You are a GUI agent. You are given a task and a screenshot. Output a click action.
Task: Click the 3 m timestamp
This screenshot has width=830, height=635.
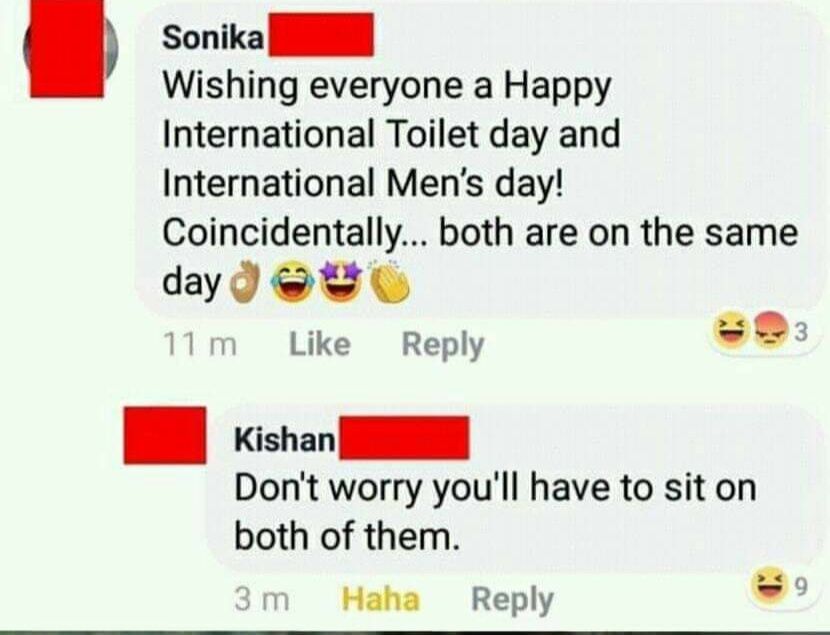[261, 599]
